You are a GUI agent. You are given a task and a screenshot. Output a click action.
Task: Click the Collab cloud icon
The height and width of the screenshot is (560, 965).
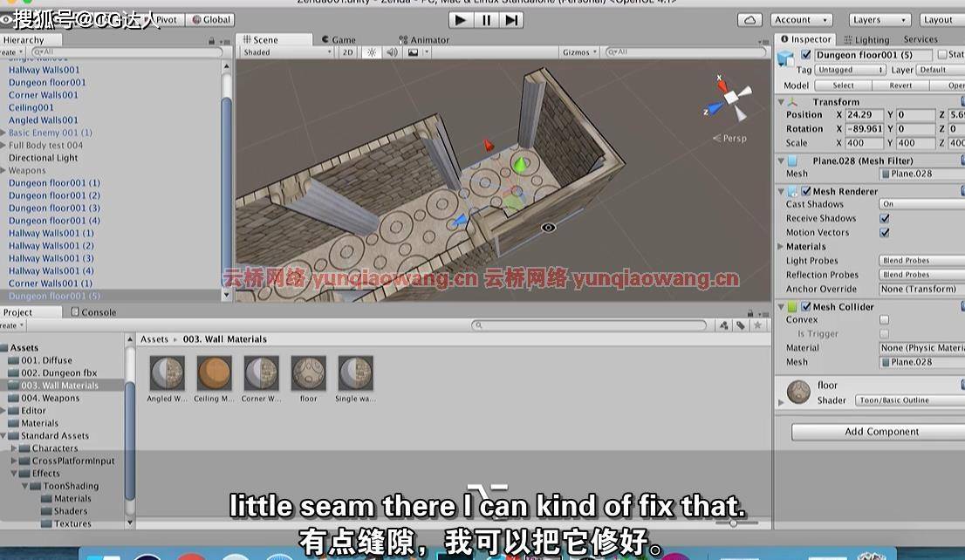[x=749, y=19]
